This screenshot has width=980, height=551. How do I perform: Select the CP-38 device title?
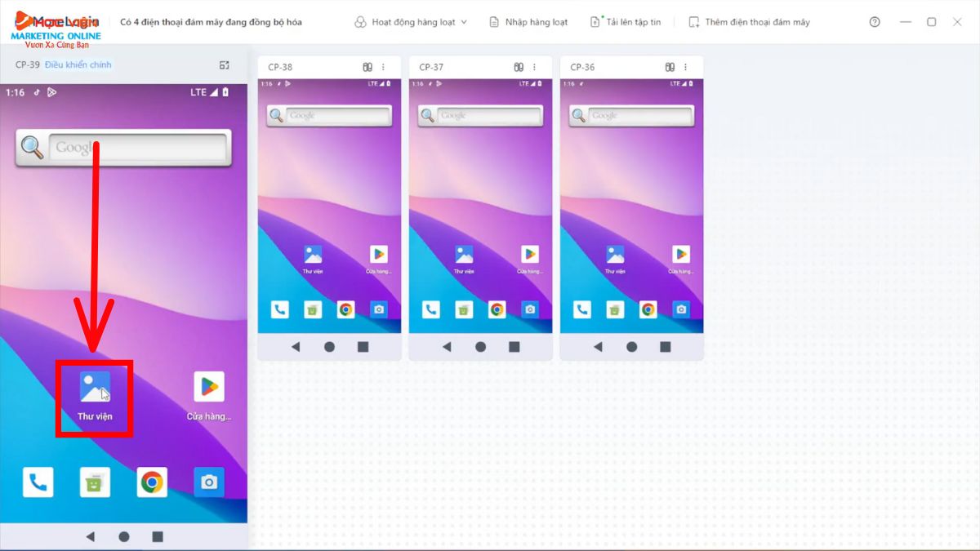click(x=280, y=67)
